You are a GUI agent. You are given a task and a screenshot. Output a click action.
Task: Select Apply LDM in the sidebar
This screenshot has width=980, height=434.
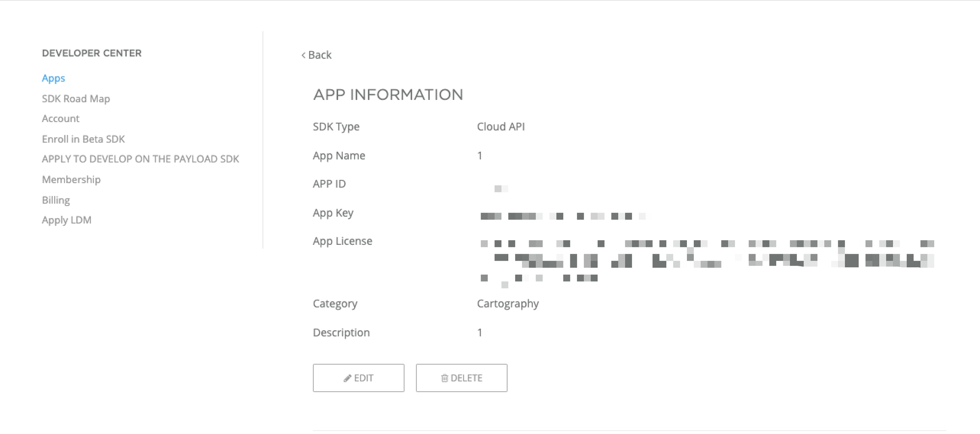point(66,220)
